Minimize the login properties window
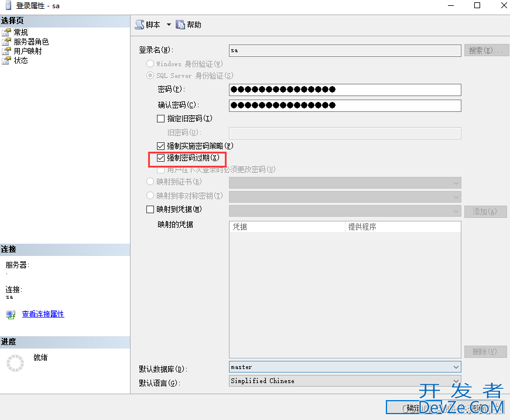 451,5
